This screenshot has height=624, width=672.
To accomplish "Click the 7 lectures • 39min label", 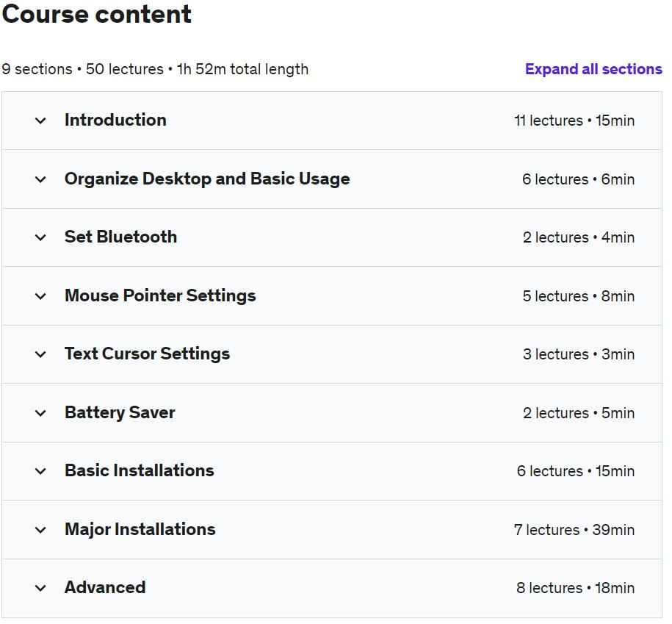I will coord(574,530).
